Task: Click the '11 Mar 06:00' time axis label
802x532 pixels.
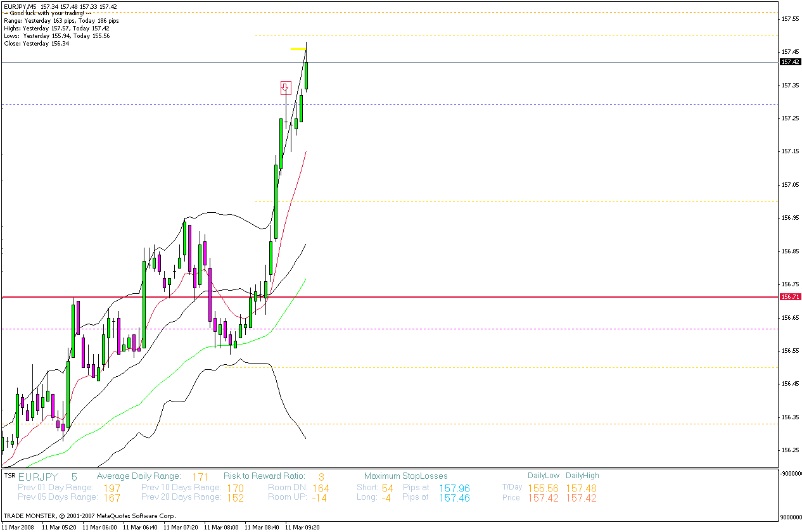Action: [100, 526]
